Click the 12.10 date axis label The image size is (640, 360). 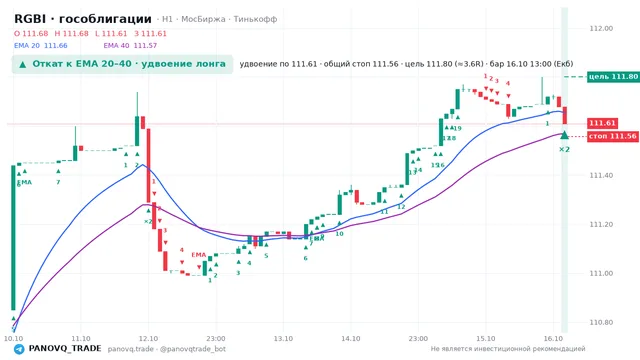point(148,339)
